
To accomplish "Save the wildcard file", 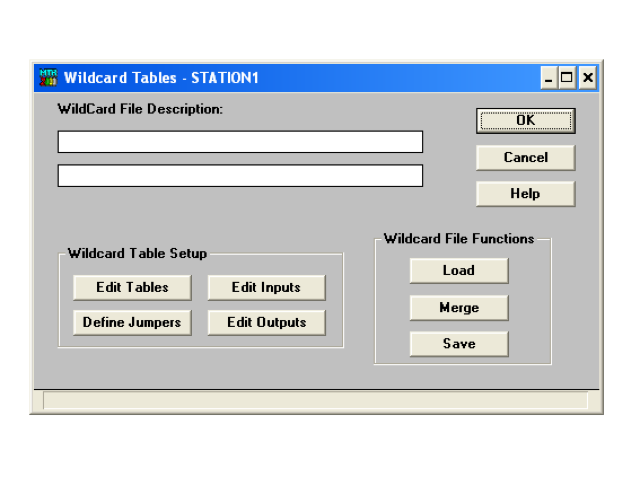I will 459,344.
